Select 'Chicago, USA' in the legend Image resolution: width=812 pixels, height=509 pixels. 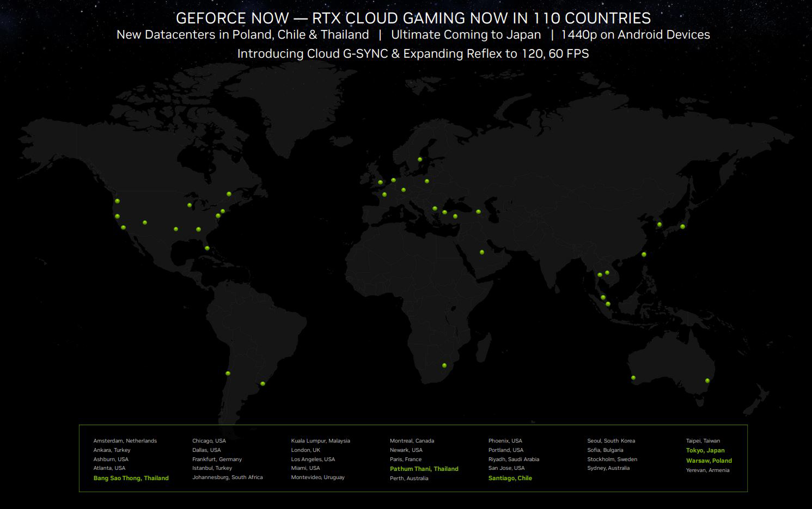pyautogui.click(x=209, y=441)
